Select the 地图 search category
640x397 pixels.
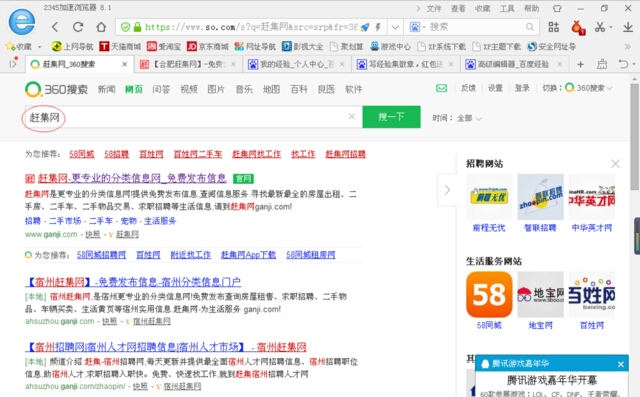pyautogui.click(x=271, y=89)
